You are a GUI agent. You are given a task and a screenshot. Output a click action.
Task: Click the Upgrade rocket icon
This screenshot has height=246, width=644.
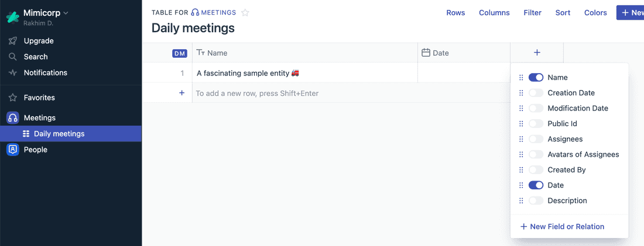coord(13,41)
